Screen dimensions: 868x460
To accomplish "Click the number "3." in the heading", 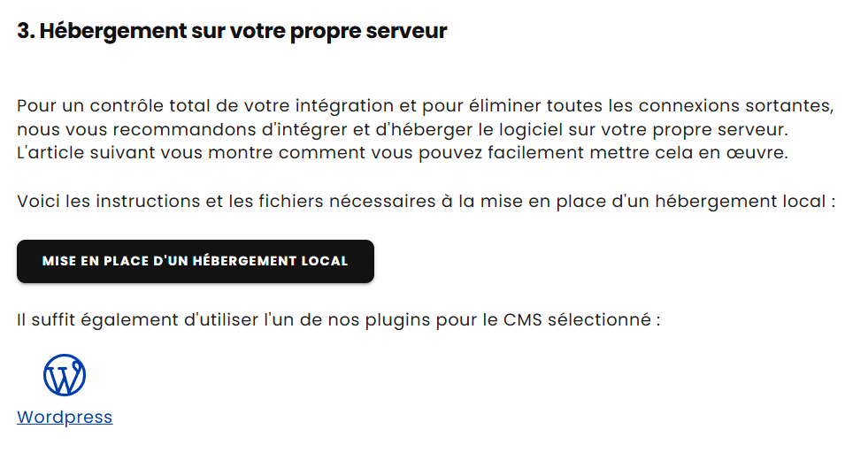I will 27,31.
